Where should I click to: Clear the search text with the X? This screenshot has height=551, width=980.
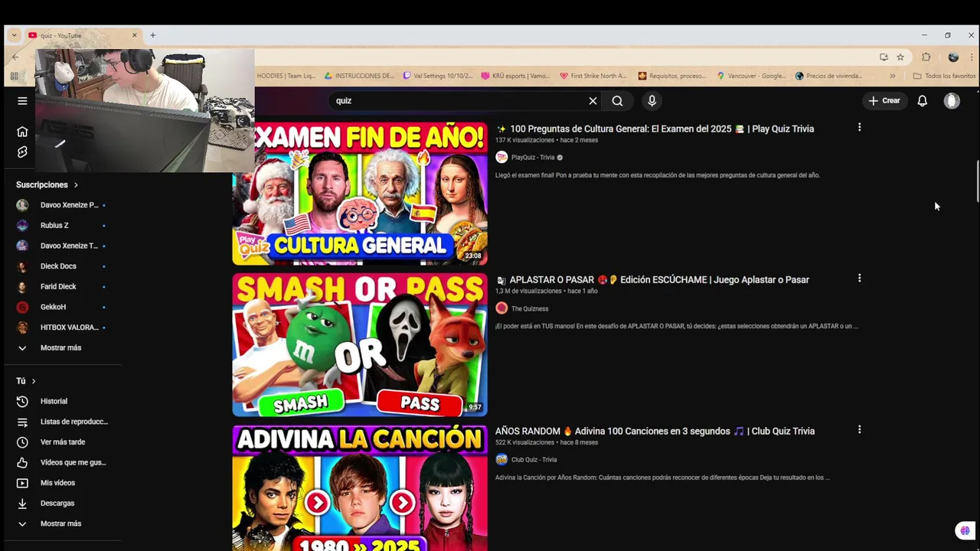click(x=593, y=101)
